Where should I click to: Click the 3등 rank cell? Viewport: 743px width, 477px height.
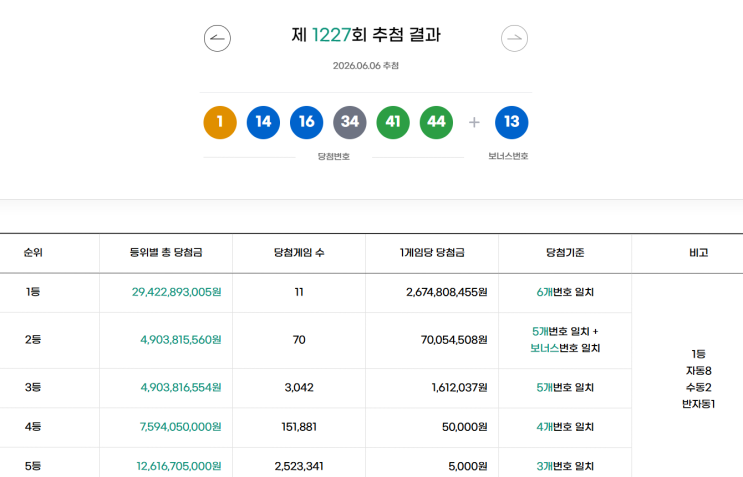coord(33,387)
